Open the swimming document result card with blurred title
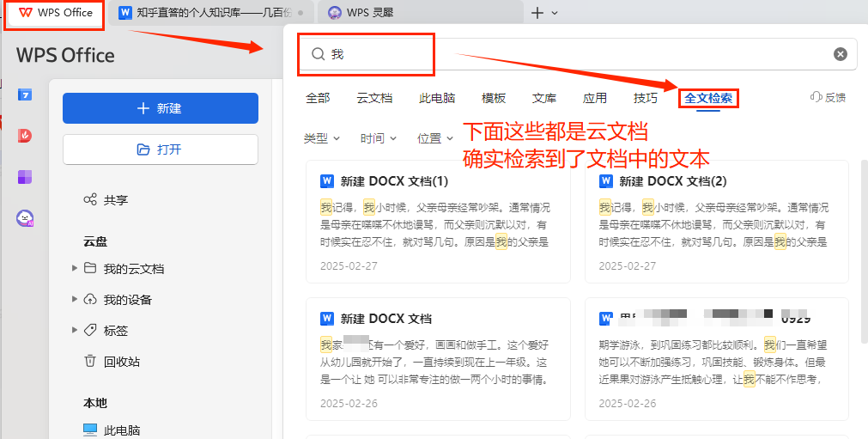Screen dimensions: 868x439 (x=717, y=359)
